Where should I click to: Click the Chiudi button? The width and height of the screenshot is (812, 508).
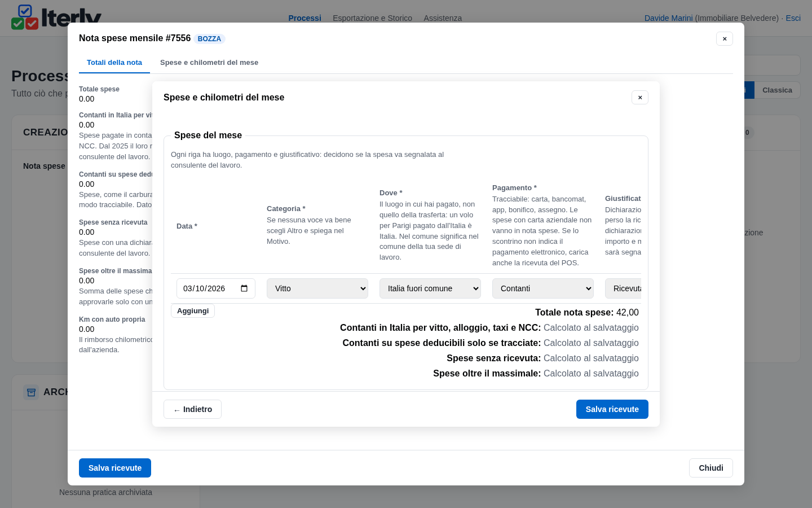(711, 468)
